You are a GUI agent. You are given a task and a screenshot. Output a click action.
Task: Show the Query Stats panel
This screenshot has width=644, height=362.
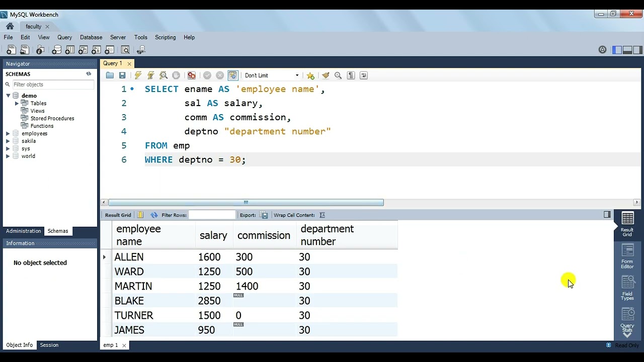click(627, 320)
